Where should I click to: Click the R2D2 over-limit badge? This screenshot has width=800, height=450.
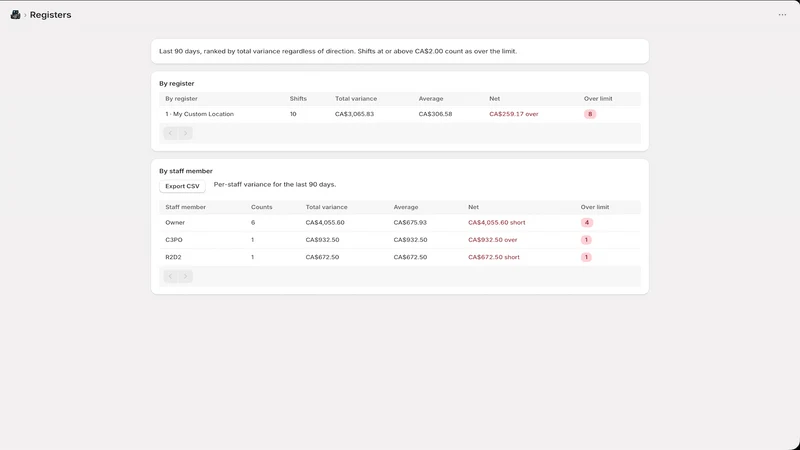click(x=586, y=257)
